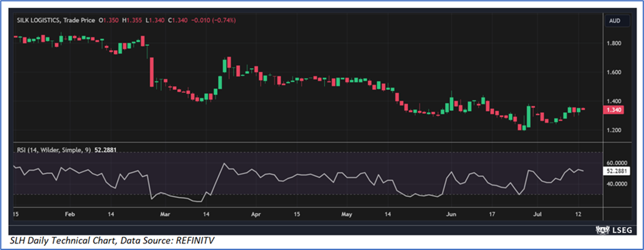This screenshot has height=250, width=644.
Task: Click the 1.800 price axis label
Action: pos(614,43)
